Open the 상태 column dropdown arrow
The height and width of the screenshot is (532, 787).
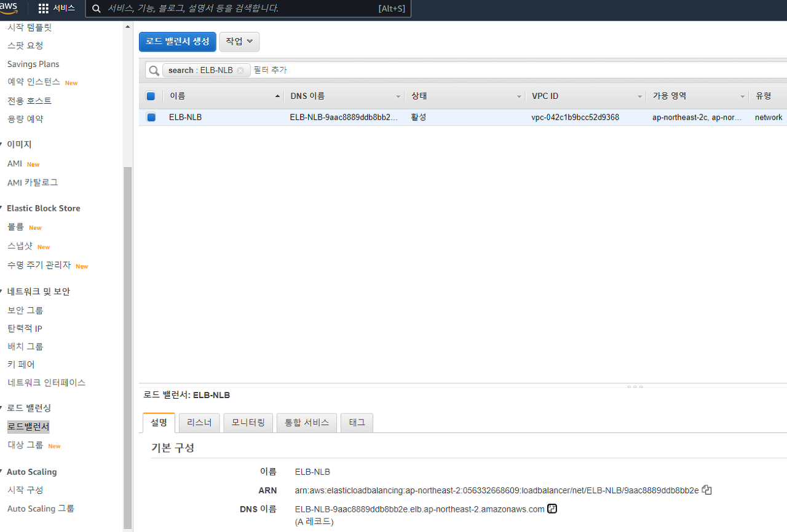(520, 97)
